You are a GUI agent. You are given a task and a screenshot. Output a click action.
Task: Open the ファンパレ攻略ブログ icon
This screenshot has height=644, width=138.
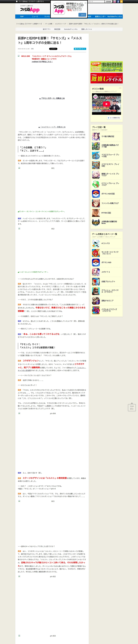(x=96, y=203)
